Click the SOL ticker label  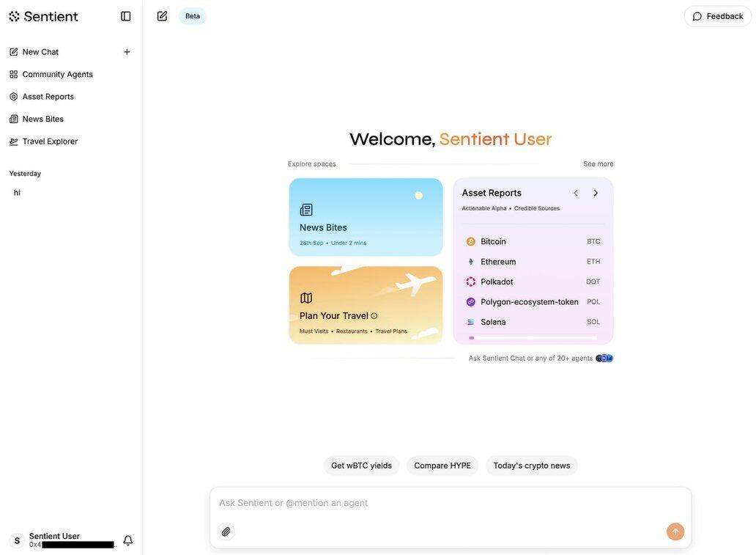coord(593,322)
